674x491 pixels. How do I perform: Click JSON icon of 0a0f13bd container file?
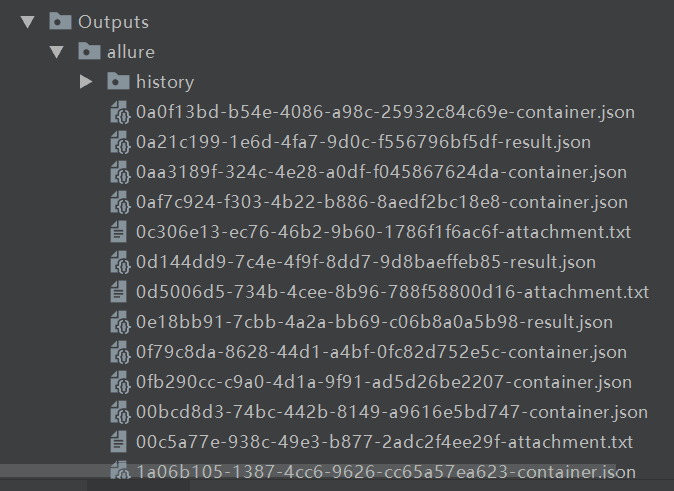tap(120, 112)
